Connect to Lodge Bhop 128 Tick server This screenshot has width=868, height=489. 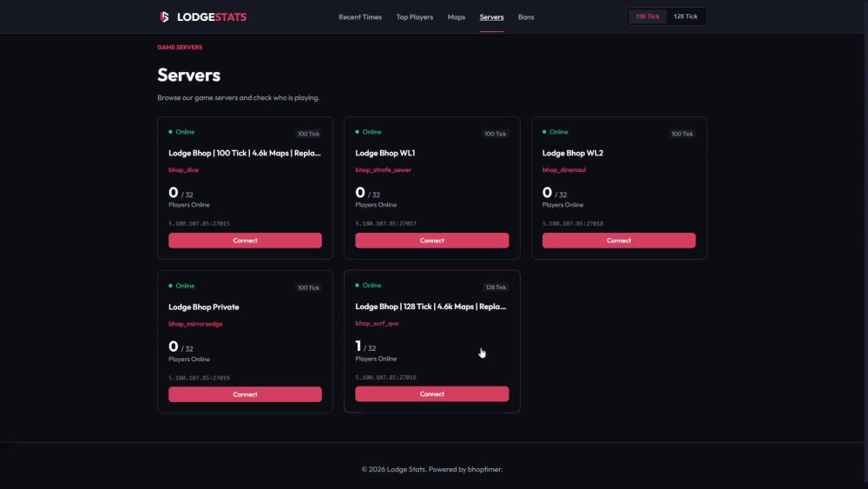pos(431,393)
